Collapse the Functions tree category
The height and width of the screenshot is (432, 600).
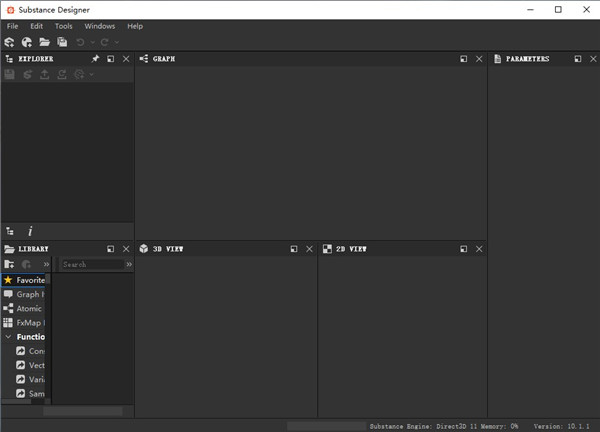(x=8, y=337)
